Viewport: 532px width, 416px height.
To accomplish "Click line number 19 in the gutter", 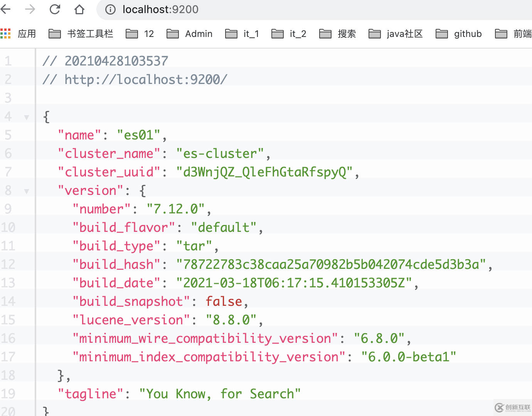I will point(8,394).
